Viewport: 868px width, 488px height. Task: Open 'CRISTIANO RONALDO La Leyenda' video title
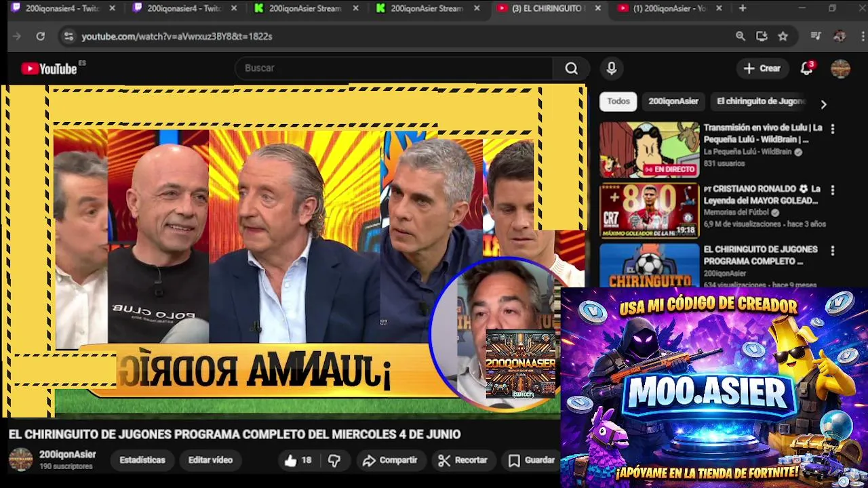click(763, 195)
